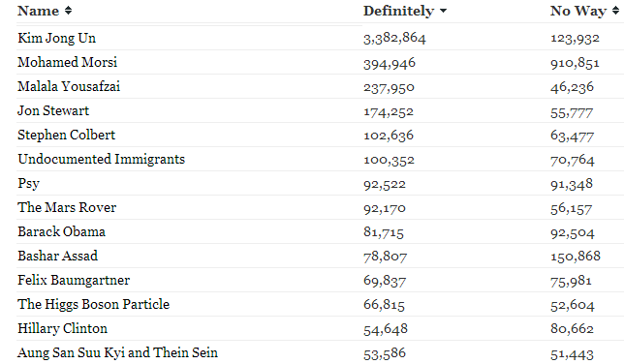Select Malala Yousafzai entry
This screenshot has height=364, width=624.
tap(69, 86)
